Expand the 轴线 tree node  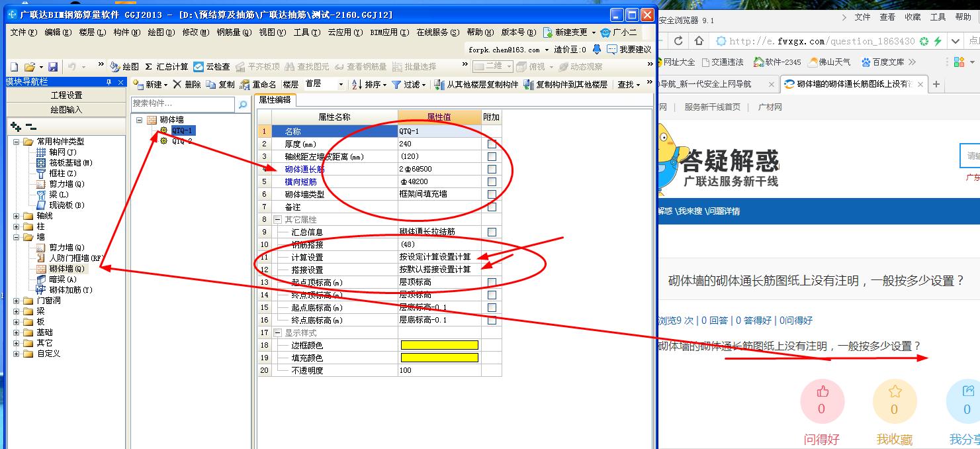pos(17,216)
